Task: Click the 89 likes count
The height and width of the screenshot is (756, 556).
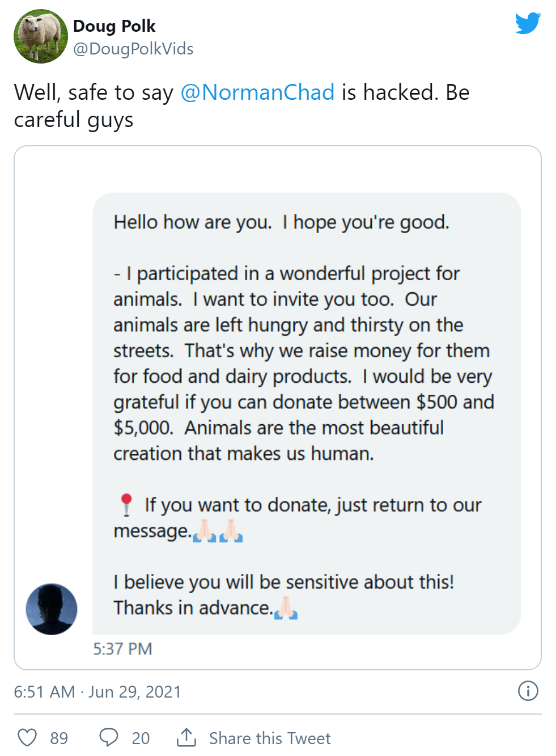Action: click(59, 738)
